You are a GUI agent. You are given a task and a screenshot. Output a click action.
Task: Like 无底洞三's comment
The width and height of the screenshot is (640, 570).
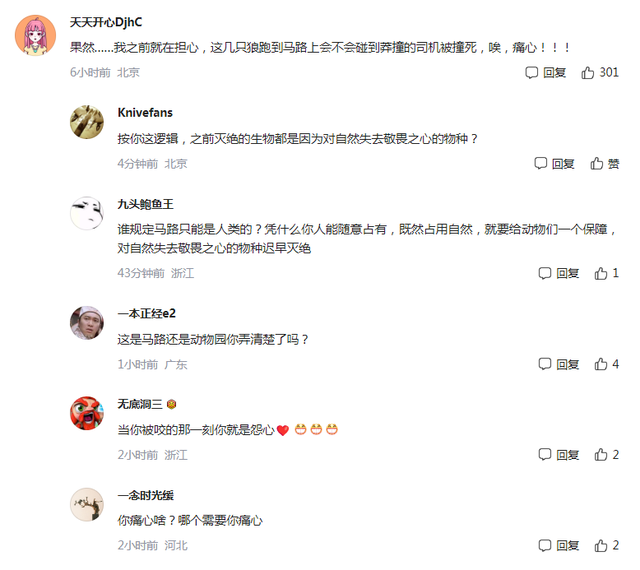(x=600, y=454)
